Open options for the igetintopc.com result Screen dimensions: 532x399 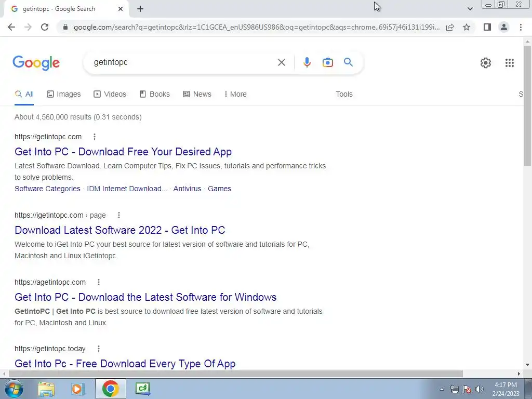pyautogui.click(x=119, y=215)
